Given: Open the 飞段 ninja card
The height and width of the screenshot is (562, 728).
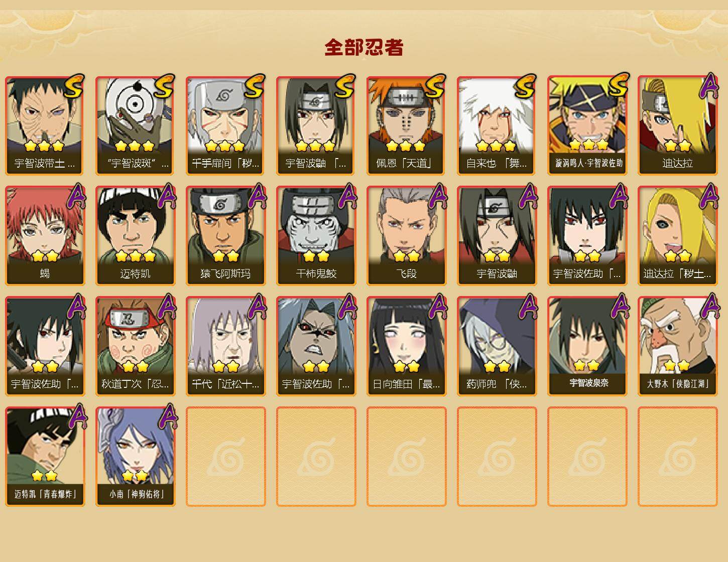Looking at the screenshot, I should 406,236.
